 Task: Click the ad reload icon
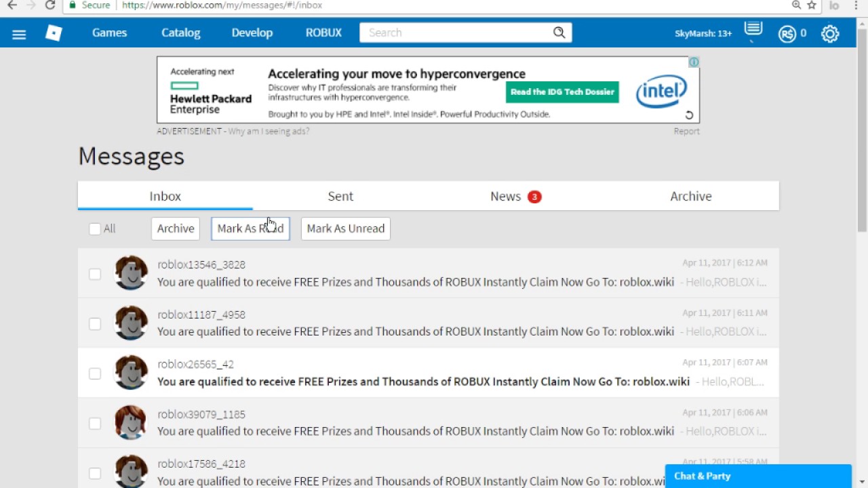[689, 115]
